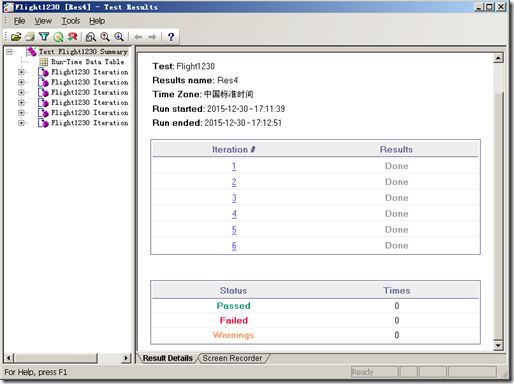Click the application icon in the title bar
The height and width of the screenshot is (384, 514).
click(x=8, y=7)
